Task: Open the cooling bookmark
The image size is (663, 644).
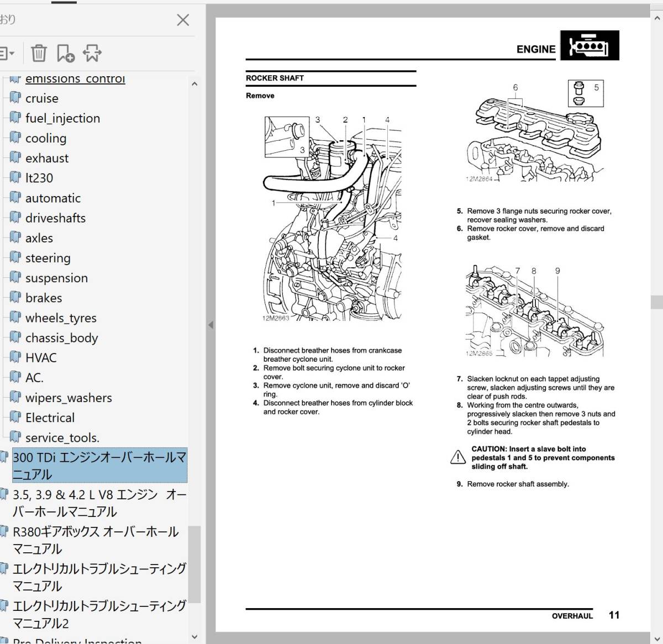Action: click(45, 138)
